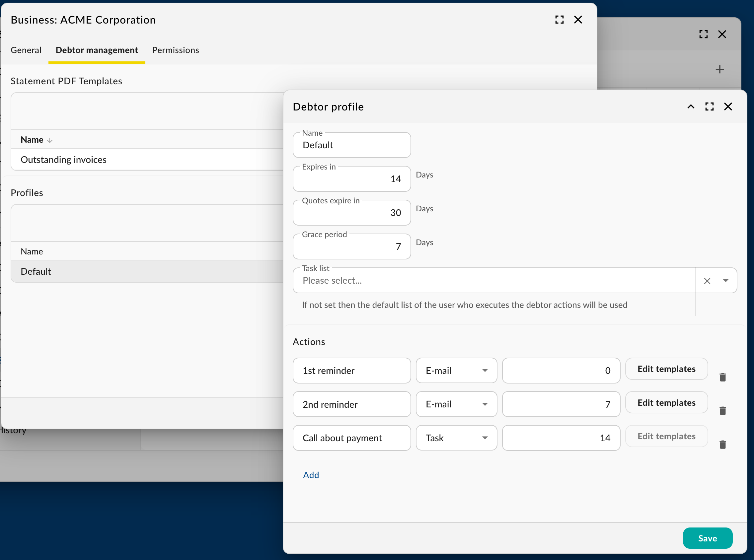Image resolution: width=754 pixels, height=560 pixels.
Task: Click the Profiles table Name header
Action: 32,251
